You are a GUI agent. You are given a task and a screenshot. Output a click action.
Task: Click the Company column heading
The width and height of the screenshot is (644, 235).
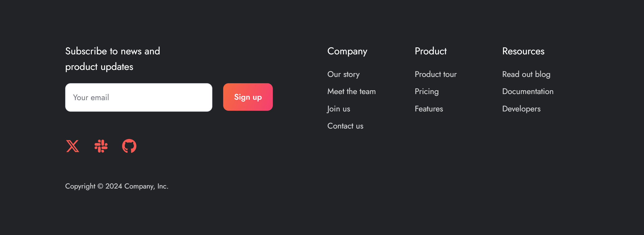tap(347, 51)
